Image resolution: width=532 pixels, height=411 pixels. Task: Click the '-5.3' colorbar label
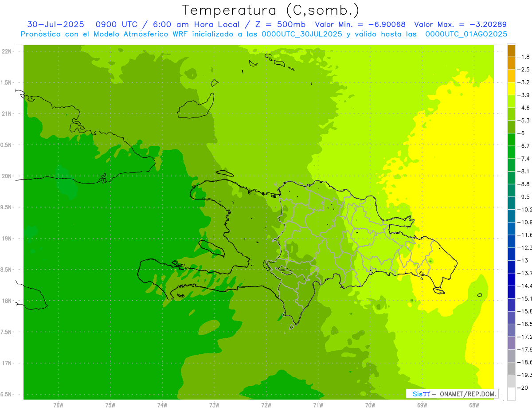pyautogui.click(x=524, y=120)
